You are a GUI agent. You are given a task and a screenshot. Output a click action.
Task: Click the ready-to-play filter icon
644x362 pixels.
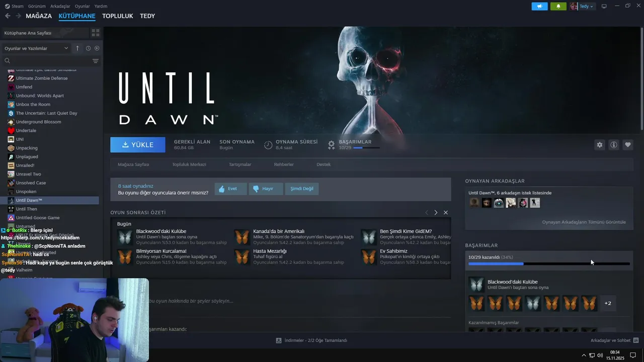tap(97, 48)
